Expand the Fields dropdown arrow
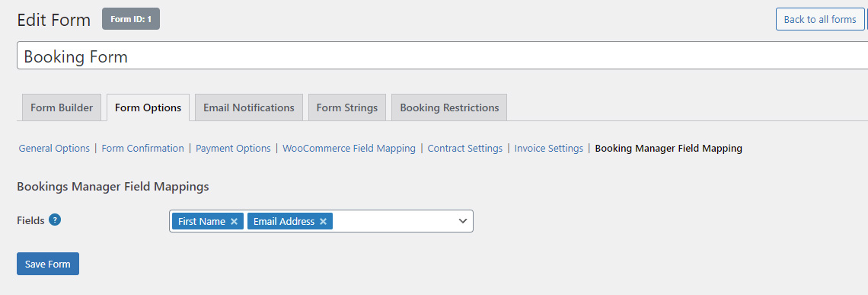The width and height of the screenshot is (868, 295). tap(463, 221)
